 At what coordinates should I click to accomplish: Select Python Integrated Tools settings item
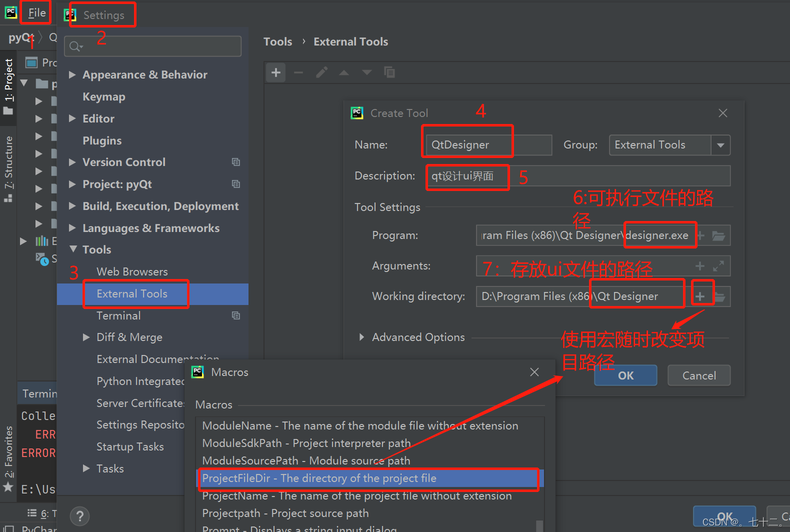(x=140, y=381)
